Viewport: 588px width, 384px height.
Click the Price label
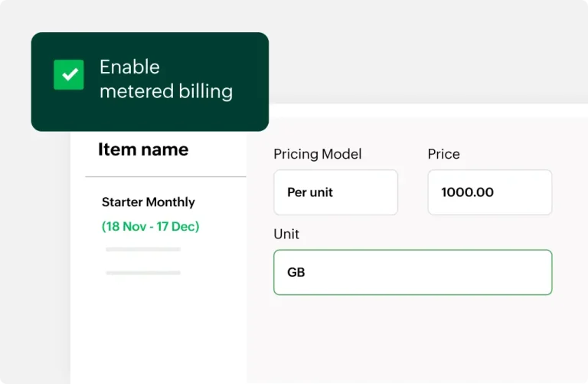[x=443, y=154]
